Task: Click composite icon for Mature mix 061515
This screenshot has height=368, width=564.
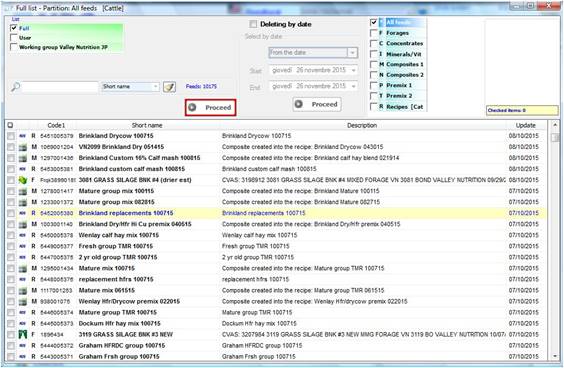Action: (x=23, y=290)
